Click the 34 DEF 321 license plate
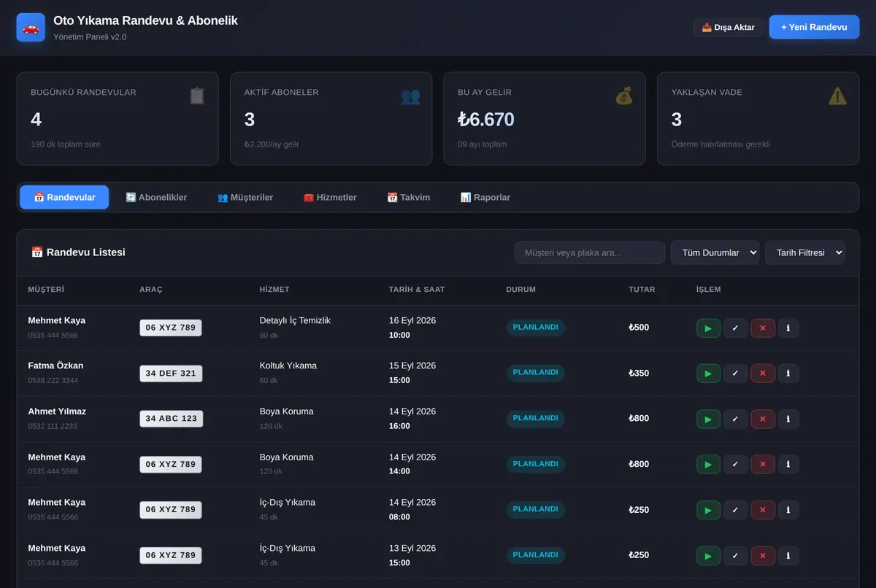 (x=171, y=374)
